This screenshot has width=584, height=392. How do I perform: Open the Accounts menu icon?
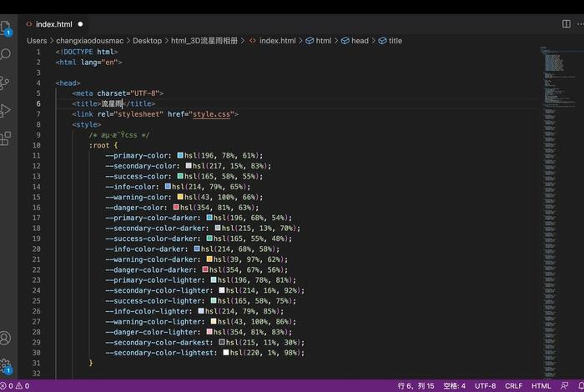tap(5, 338)
